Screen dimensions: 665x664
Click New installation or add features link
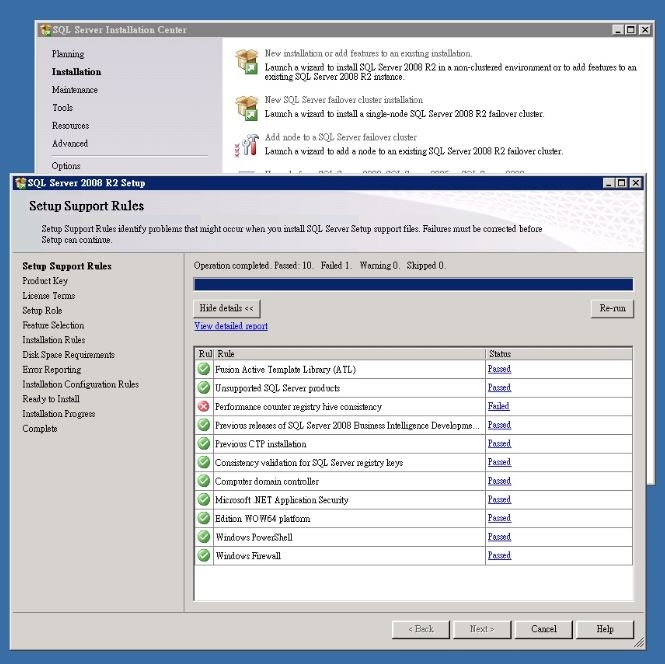coord(368,53)
